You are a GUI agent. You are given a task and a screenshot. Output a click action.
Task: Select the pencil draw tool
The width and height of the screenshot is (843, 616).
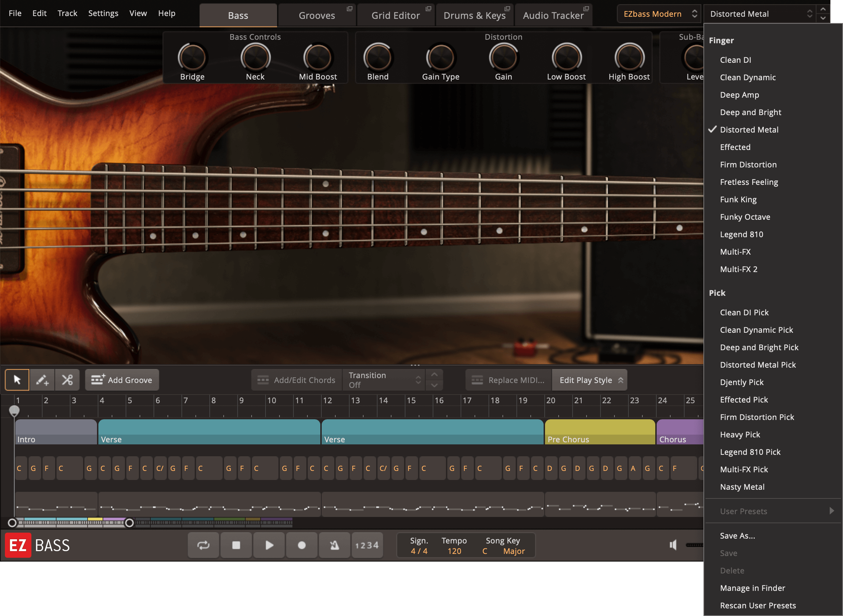42,380
